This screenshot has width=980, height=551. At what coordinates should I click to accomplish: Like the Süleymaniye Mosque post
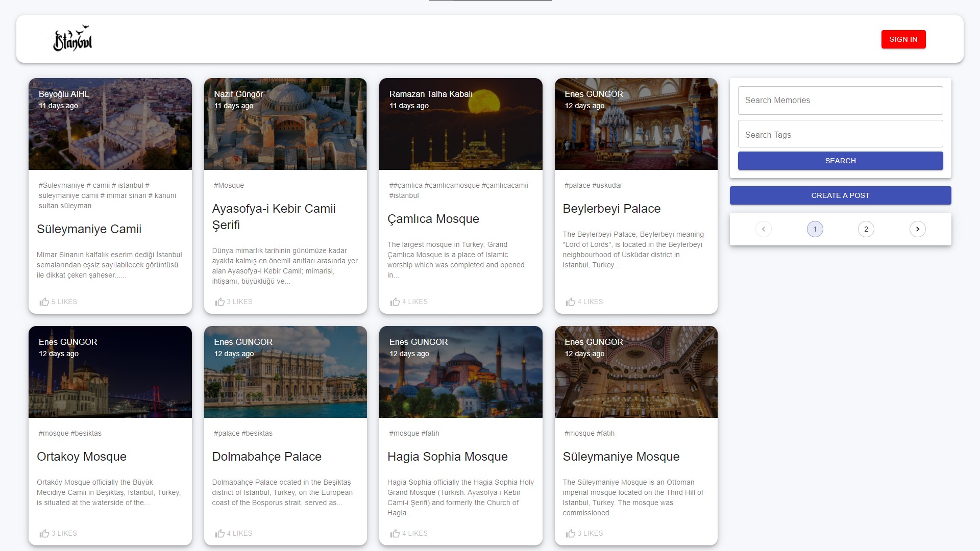(584, 534)
